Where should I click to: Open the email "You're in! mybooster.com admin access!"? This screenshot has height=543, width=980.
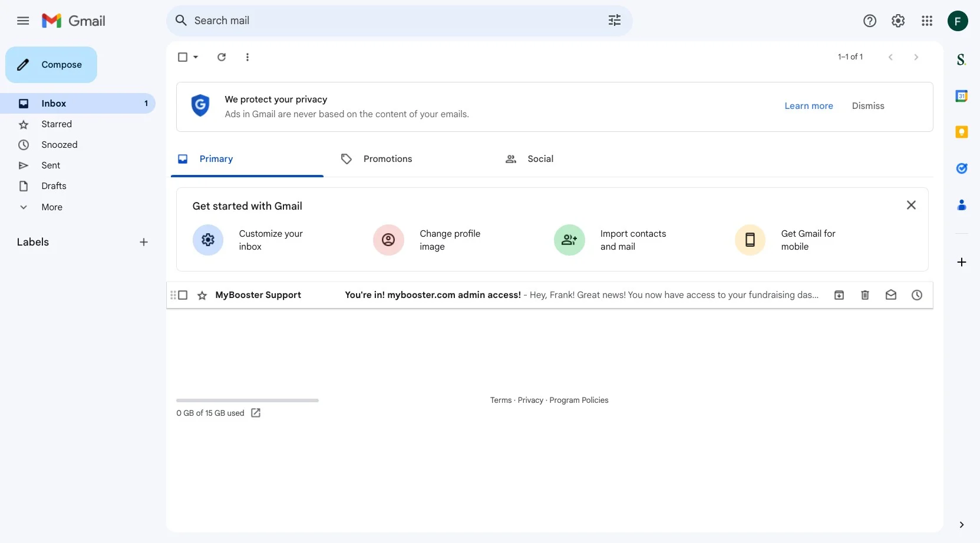(433, 295)
